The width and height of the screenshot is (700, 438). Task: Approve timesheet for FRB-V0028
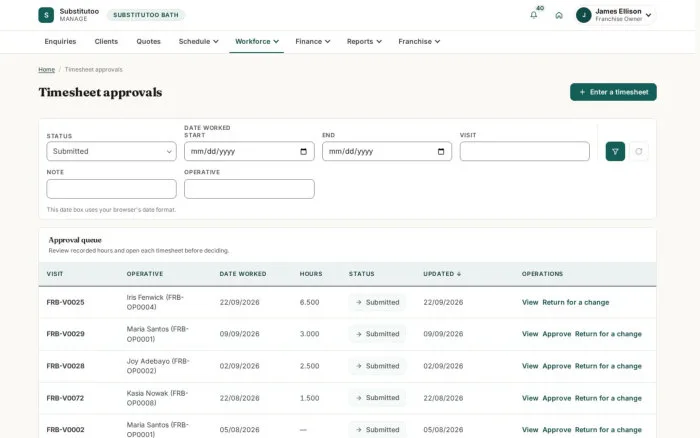tap(557, 366)
